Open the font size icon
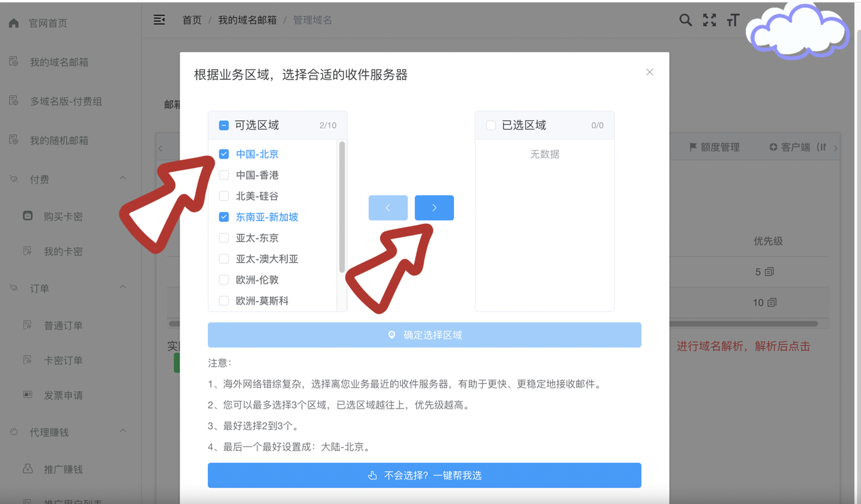The height and width of the screenshot is (504, 861). click(x=733, y=20)
